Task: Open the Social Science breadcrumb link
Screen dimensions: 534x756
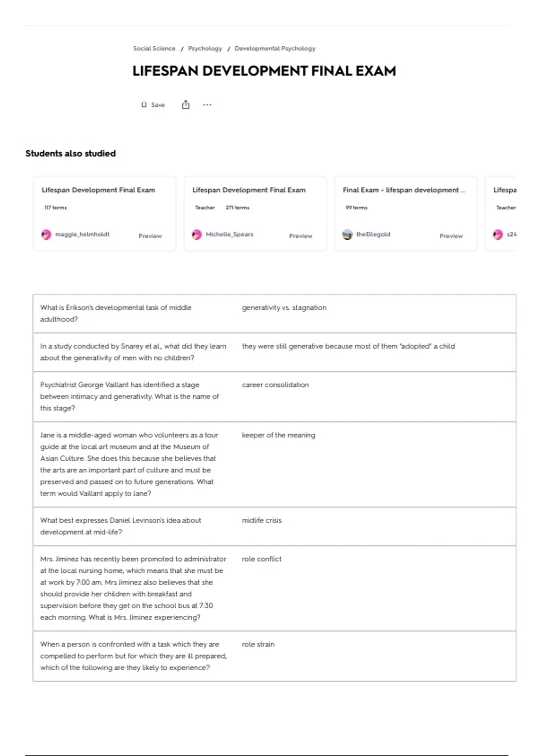Action: click(154, 48)
